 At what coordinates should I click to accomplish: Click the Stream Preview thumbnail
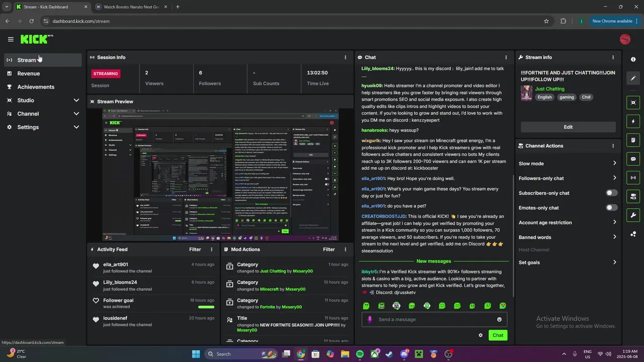220,175
